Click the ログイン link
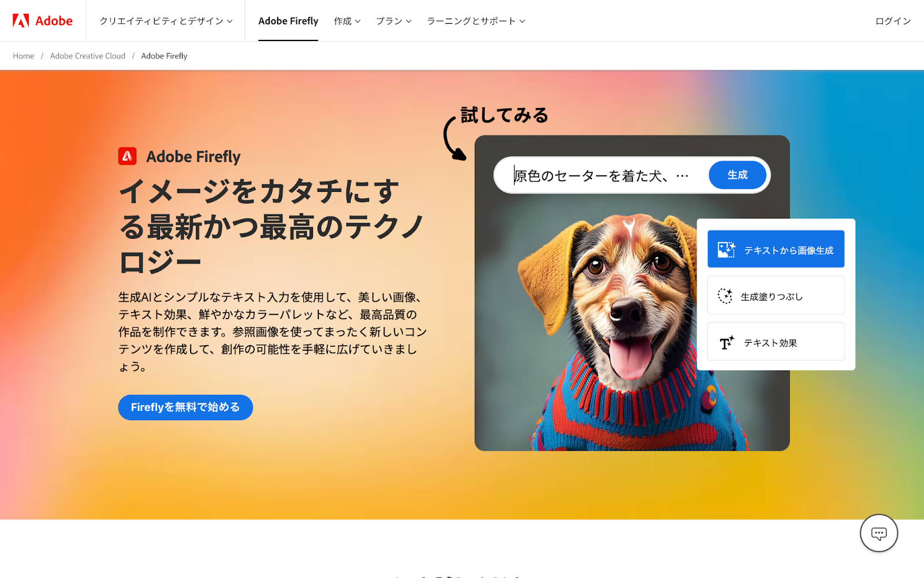 pos(893,21)
